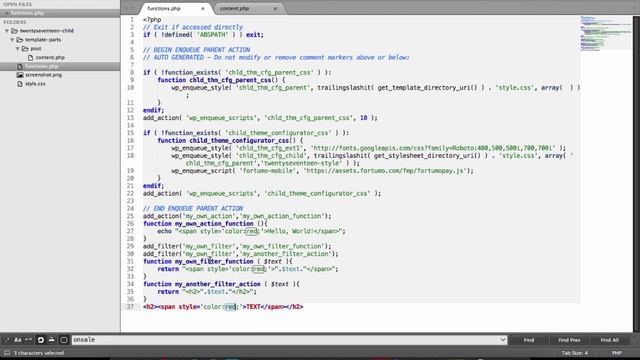Open the find history dropdown arrow

point(503,340)
